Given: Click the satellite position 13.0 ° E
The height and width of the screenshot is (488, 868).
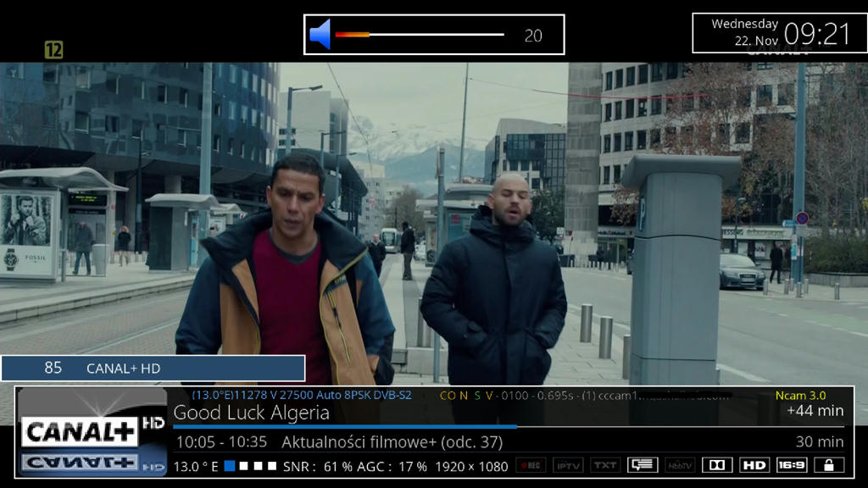Looking at the screenshot, I should click(x=196, y=467).
